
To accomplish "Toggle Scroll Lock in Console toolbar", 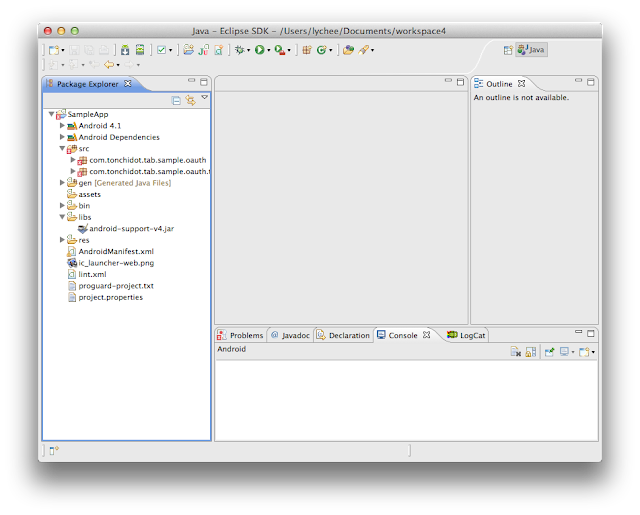I will click(531, 352).
